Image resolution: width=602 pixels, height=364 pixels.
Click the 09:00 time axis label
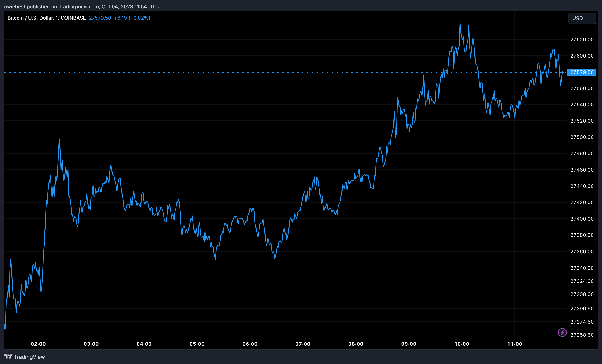coord(409,344)
